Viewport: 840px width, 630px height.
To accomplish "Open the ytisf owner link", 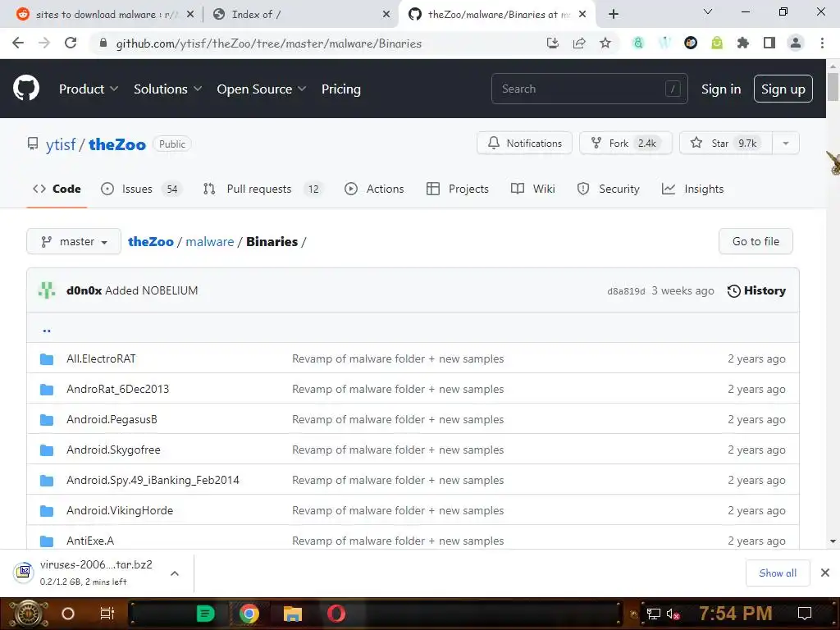I will coord(61,144).
